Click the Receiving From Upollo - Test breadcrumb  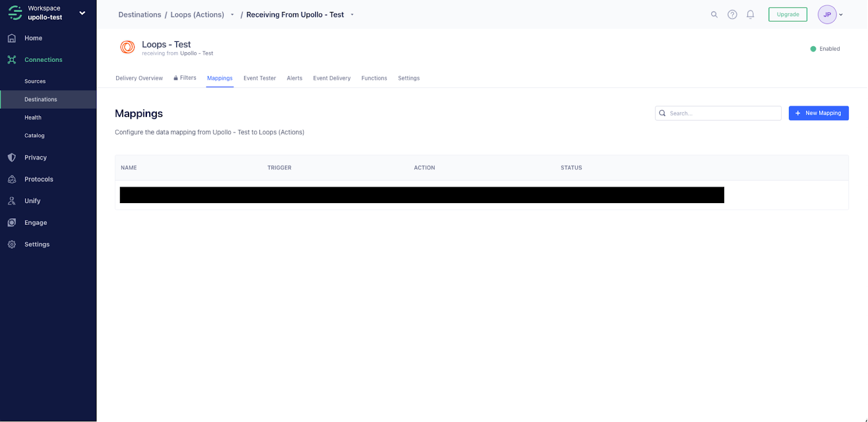click(x=295, y=15)
